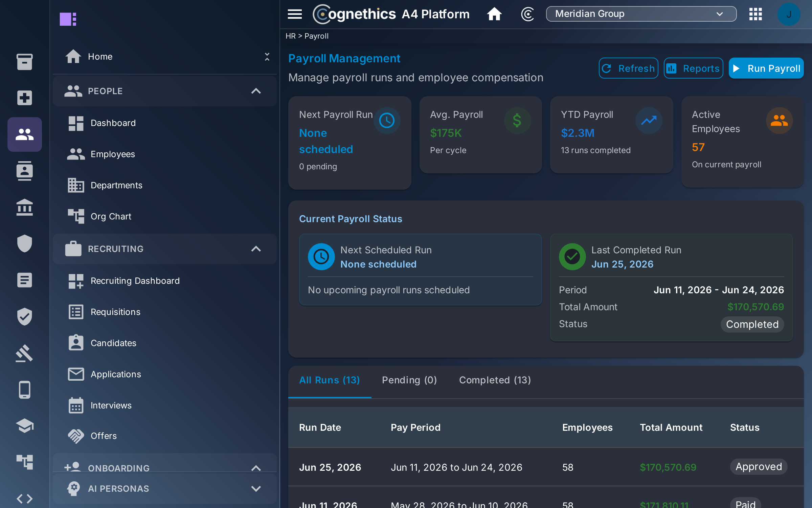The height and width of the screenshot is (508, 812).
Task: Select the plain shield icon in left rail
Action: 24,244
